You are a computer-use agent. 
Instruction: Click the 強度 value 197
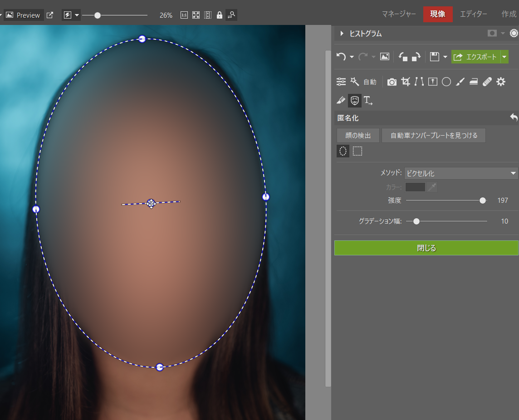click(503, 200)
